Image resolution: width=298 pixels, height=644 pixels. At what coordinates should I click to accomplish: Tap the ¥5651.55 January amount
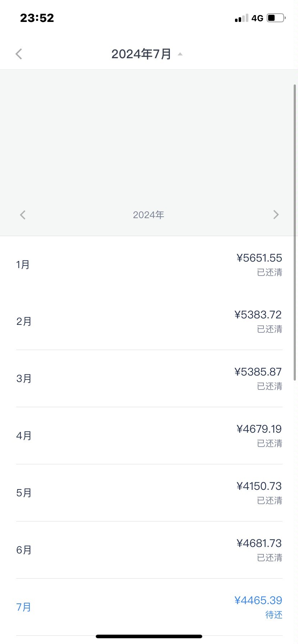click(x=259, y=258)
